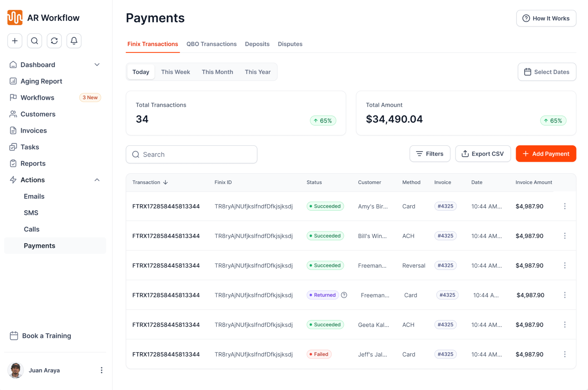Click the Status column header
The height and width of the screenshot is (390, 588).
314,182
